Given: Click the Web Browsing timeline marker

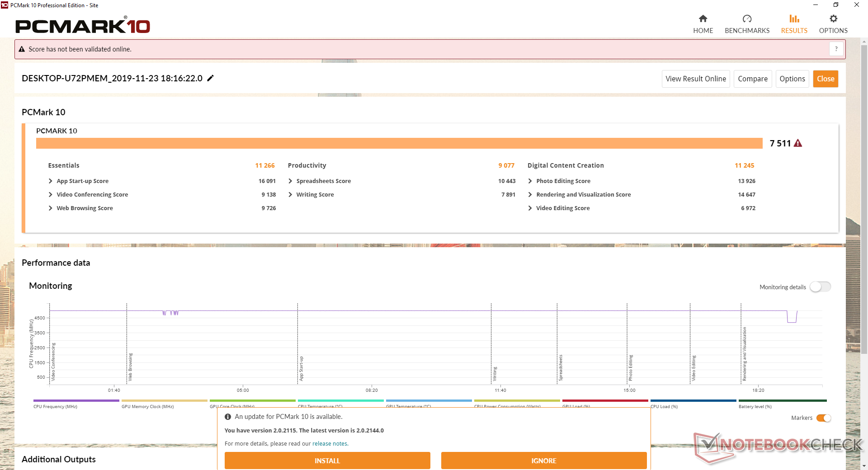Looking at the screenshot, I should [130, 367].
